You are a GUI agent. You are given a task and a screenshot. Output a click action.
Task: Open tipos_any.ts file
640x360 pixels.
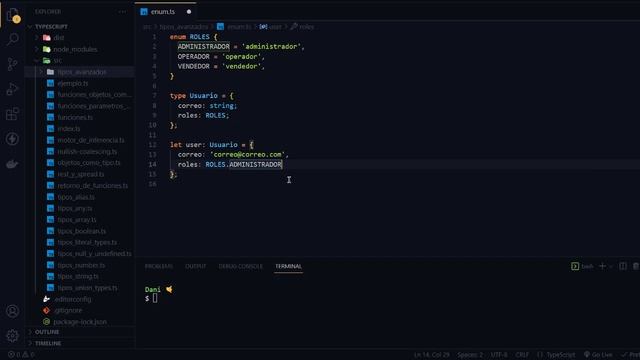coord(75,209)
